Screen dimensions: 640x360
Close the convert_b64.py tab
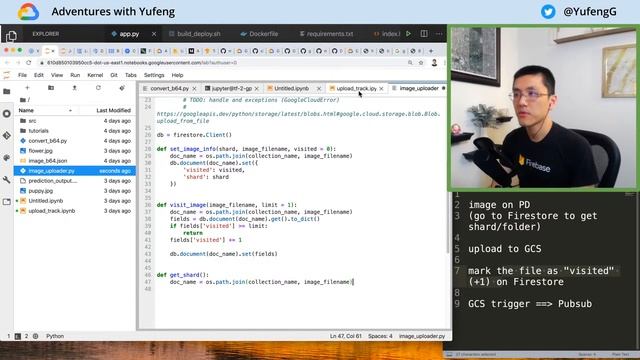pyautogui.click(x=194, y=89)
